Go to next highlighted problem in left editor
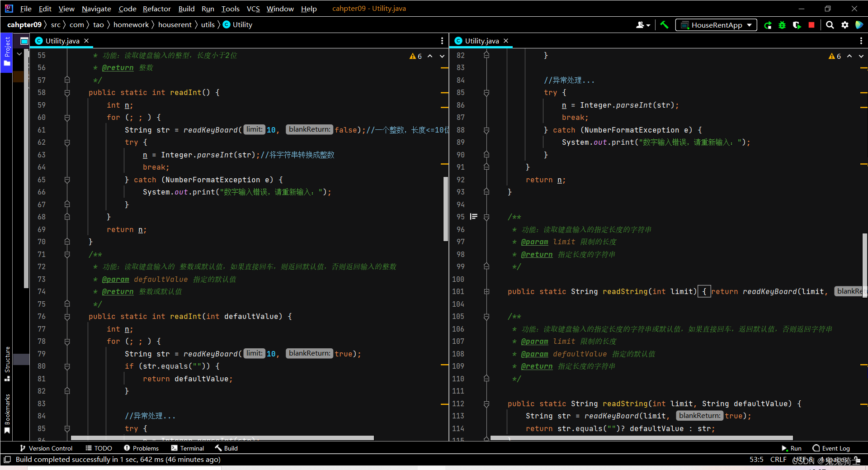 tap(442, 56)
